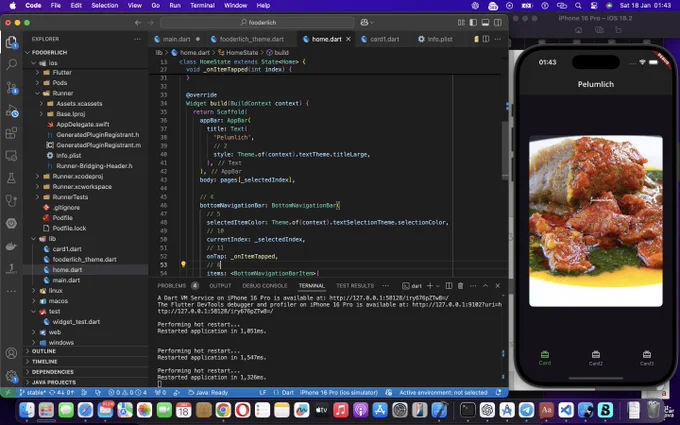The height and width of the screenshot is (425, 680).
Task: Click the fooderlich command center search box
Action: click(x=258, y=23)
